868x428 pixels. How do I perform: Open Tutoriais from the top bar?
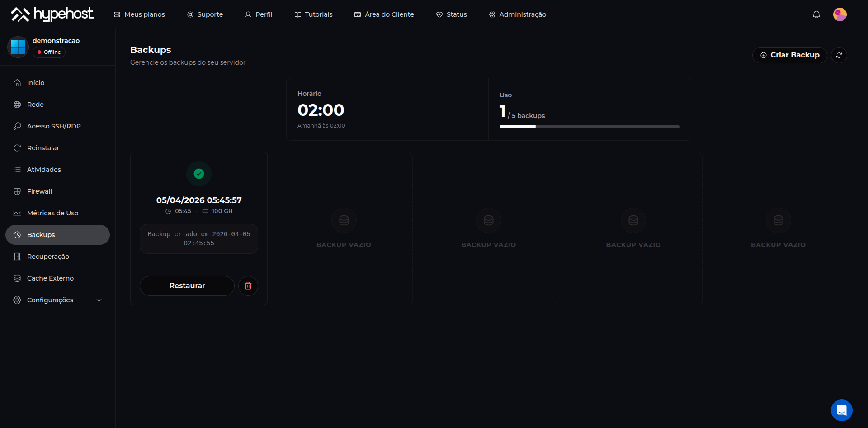[x=313, y=14]
